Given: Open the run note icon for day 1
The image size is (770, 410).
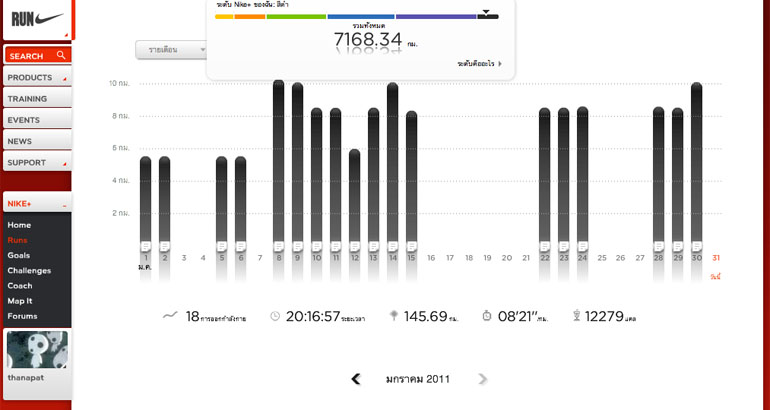Looking at the screenshot, I should point(146,246).
